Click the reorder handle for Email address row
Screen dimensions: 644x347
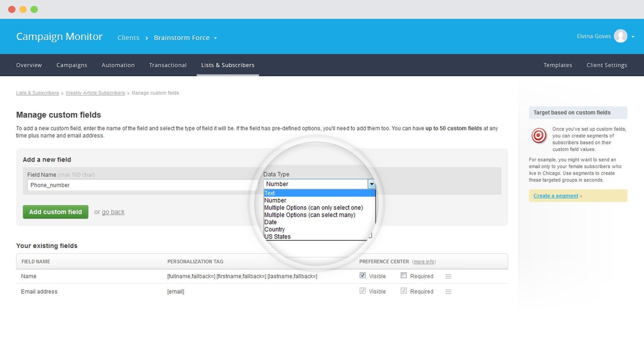(x=448, y=292)
